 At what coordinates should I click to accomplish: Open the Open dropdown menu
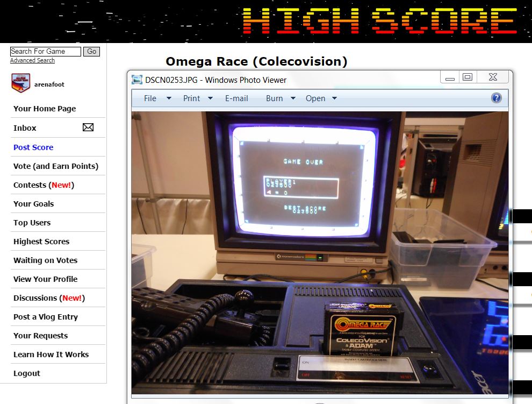[x=321, y=98]
